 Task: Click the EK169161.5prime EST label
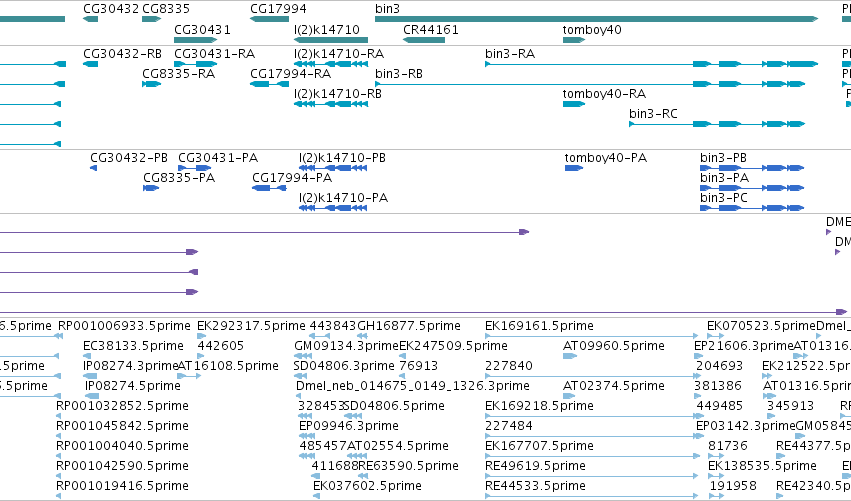(x=539, y=326)
